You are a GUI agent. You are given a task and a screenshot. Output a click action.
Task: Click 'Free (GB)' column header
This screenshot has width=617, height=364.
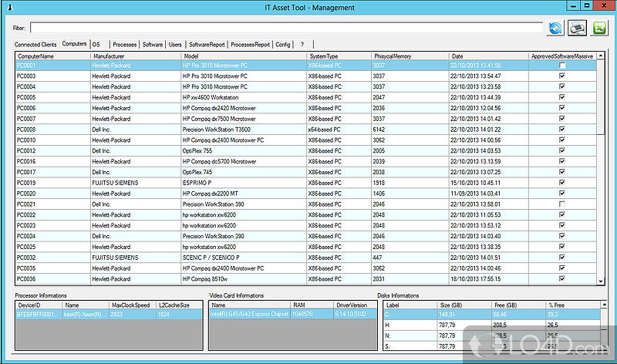(518, 305)
